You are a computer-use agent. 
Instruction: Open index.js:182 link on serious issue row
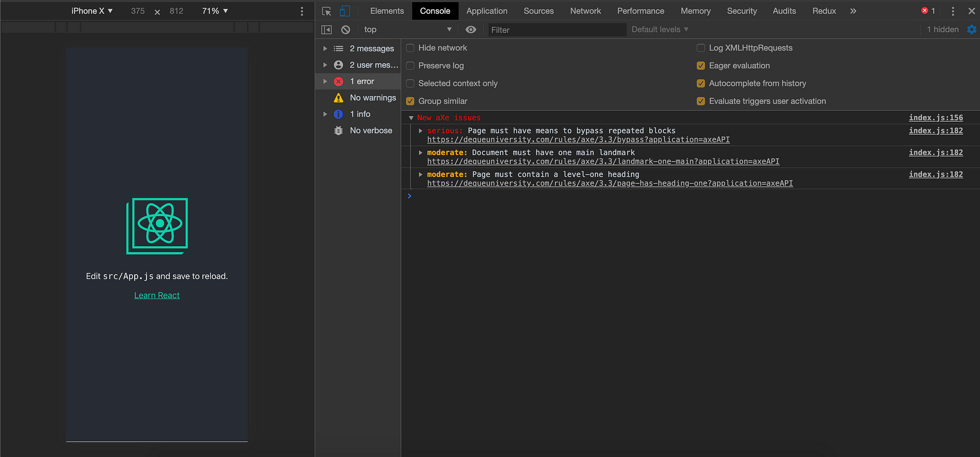point(936,130)
